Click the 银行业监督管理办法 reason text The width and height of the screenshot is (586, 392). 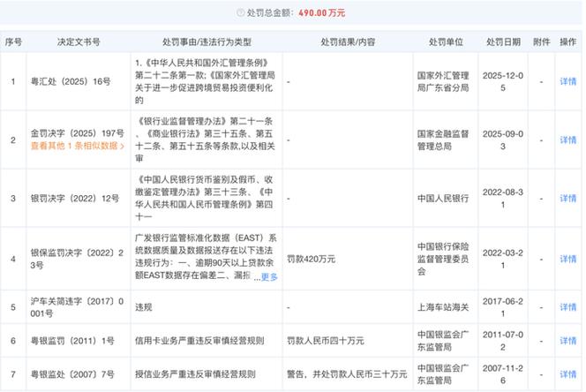point(205,139)
